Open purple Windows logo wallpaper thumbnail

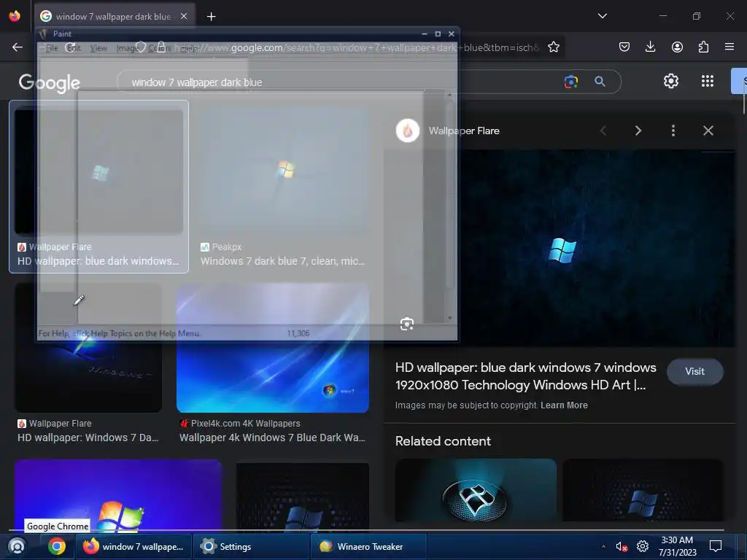click(x=117, y=495)
